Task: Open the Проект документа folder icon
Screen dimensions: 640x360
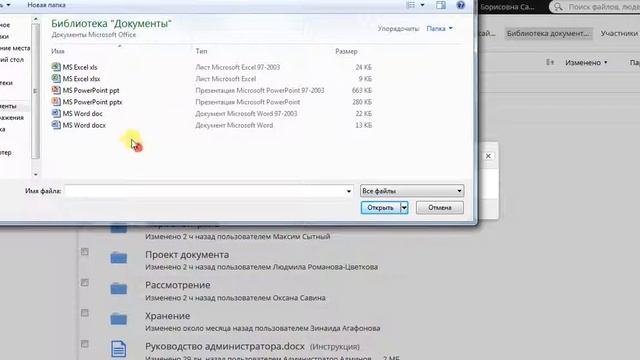Action: pyautogui.click(x=119, y=258)
